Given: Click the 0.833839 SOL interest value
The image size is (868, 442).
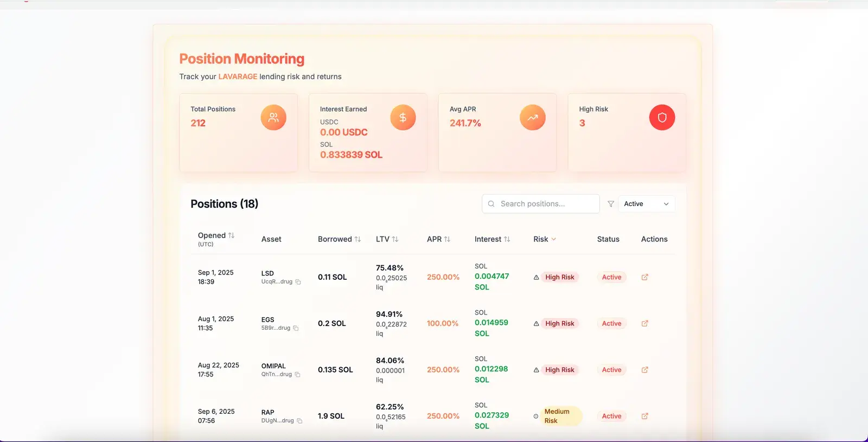Looking at the screenshot, I should [x=351, y=155].
